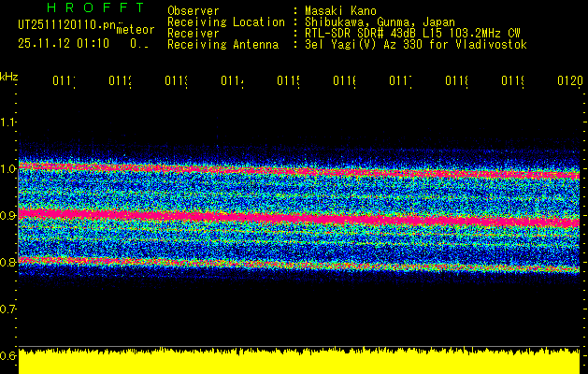Click the 1.0 frequency axis label
The width and height of the screenshot is (588, 374).
(x=8, y=168)
